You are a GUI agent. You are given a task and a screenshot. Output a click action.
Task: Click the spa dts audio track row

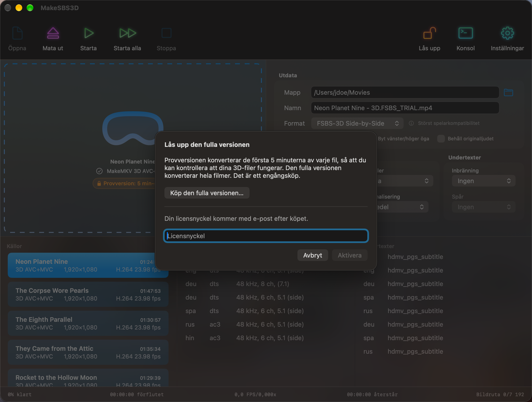266,311
